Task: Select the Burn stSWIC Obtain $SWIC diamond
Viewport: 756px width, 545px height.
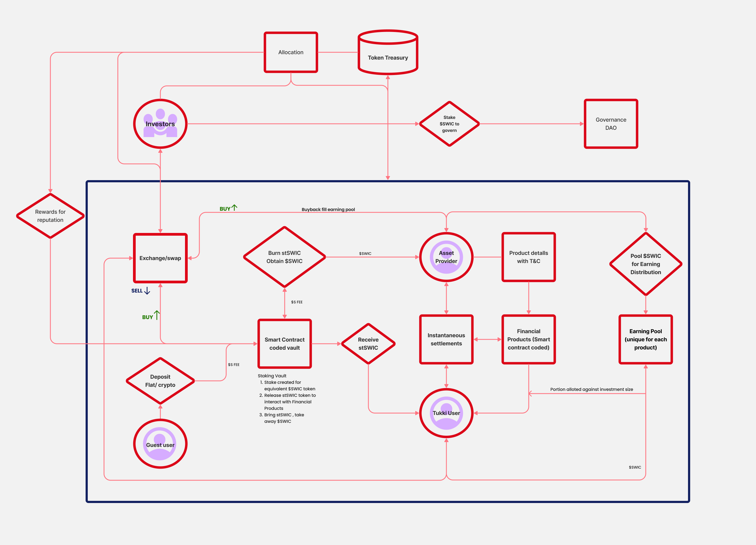Action: click(x=284, y=257)
